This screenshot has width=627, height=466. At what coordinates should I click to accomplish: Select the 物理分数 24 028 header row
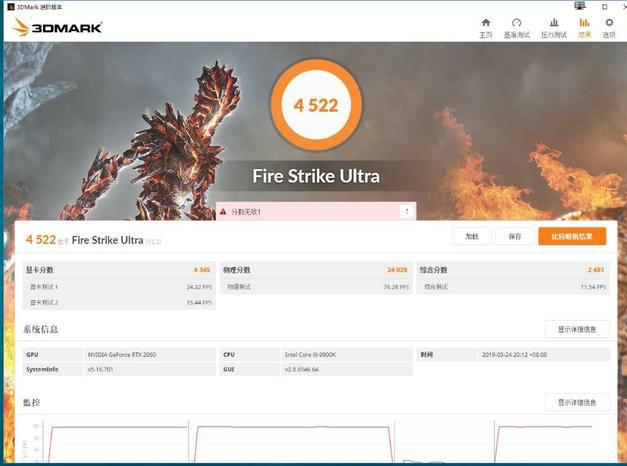tap(316, 270)
